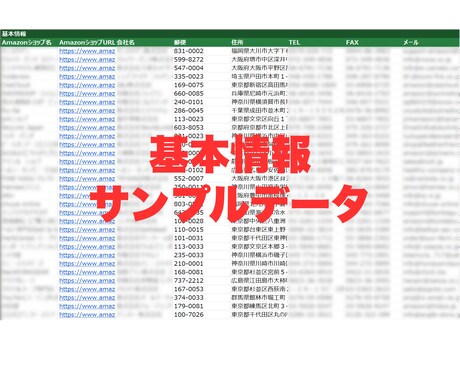Image resolution: width=460 pixels, height=380 pixels.
Task: Open the Amazon link in the 831-0002 row
Action: pos(87,51)
